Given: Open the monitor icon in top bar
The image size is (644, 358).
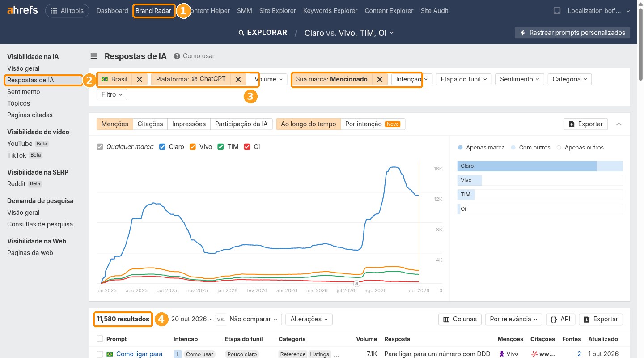Looking at the screenshot, I should (x=557, y=11).
